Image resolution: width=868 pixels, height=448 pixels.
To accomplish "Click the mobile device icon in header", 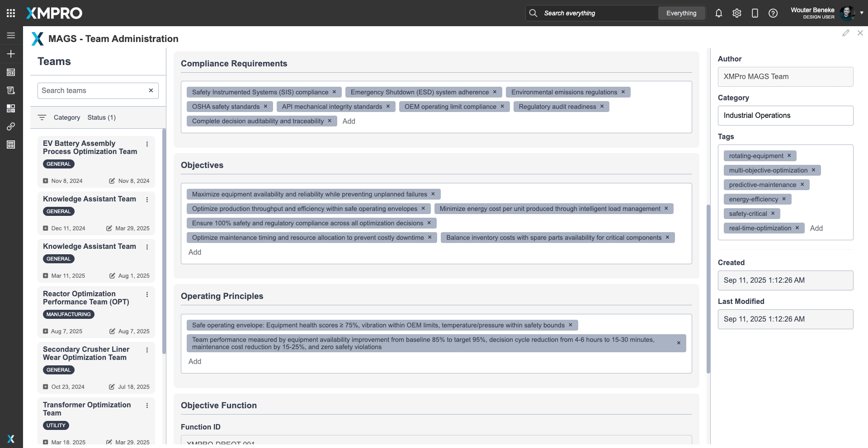I will pyautogui.click(x=755, y=13).
